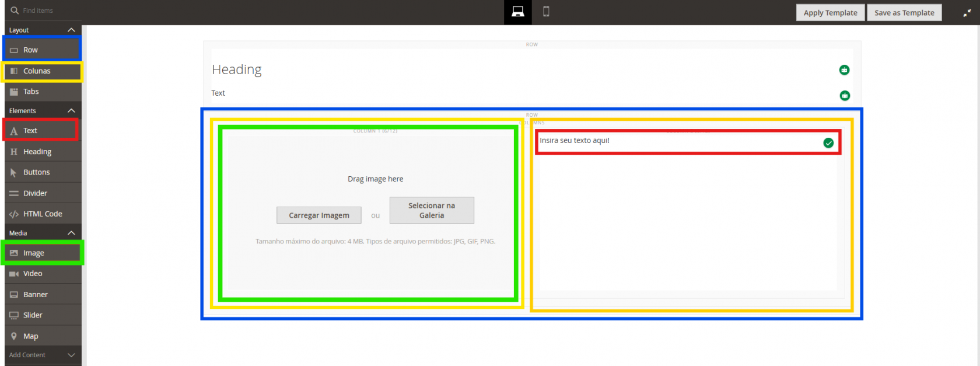Click the green icon beside Text row

(x=844, y=96)
